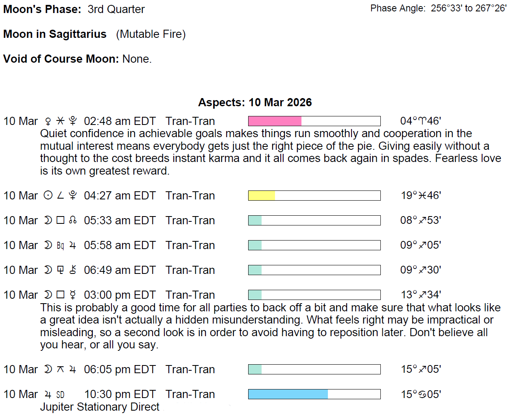Click the quincunx symbol in the 06:05 pm aspect
The width and height of the screenshot is (513, 420).
click(60, 370)
